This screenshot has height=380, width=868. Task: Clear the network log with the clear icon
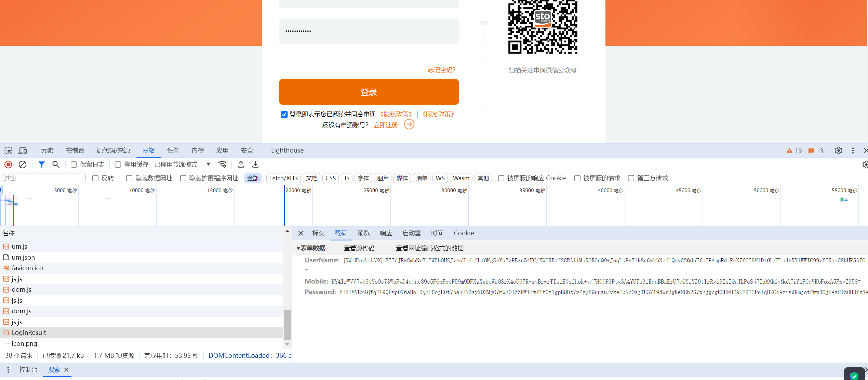point(23,165)
